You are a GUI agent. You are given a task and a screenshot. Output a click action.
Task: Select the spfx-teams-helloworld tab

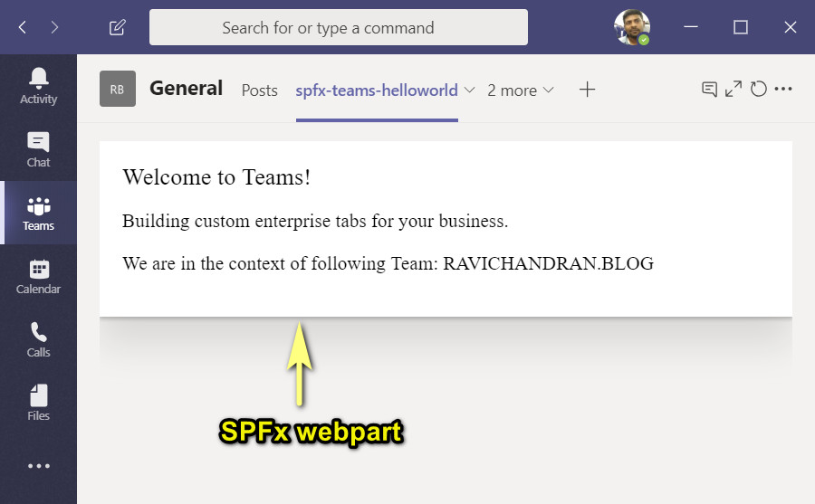coord(376,90)
